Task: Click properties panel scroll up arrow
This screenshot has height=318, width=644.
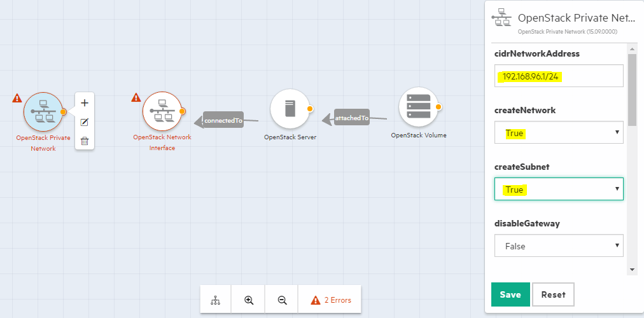Action: click(x=632, y=49)
